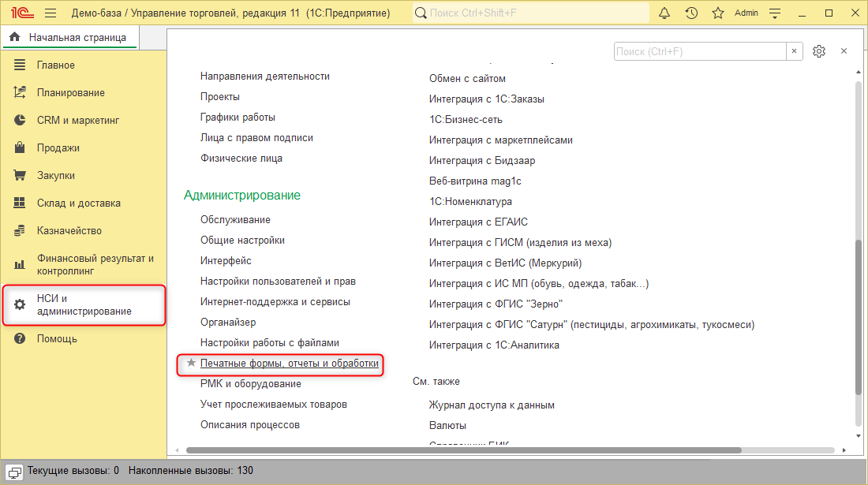Clear the menu search field

point(795,51)
